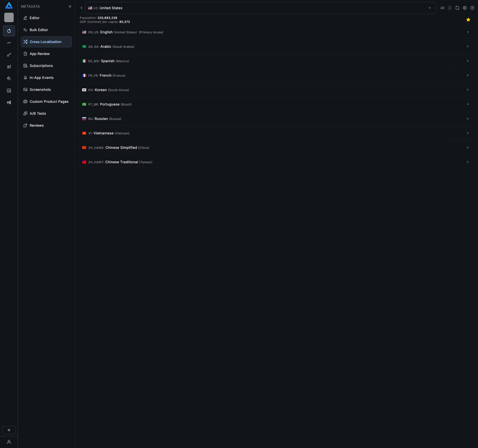478x448 pixels.
Task: Click the help question mark icon
Action: click(472, 8)
